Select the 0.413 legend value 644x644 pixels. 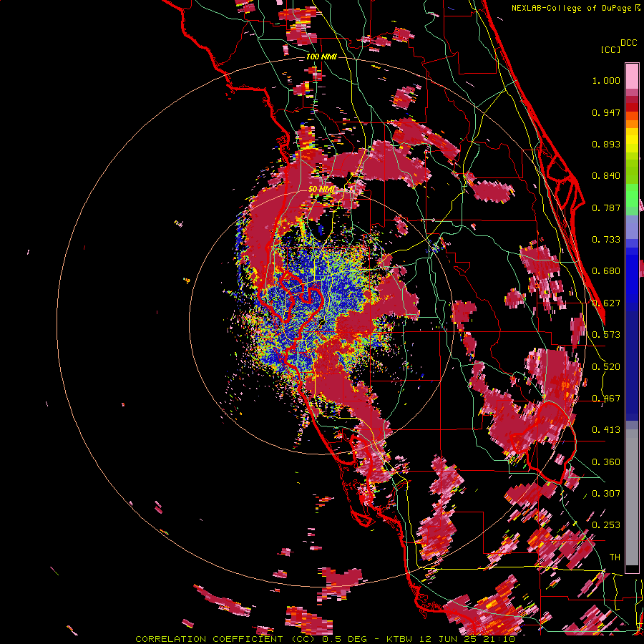coord(606,430)
